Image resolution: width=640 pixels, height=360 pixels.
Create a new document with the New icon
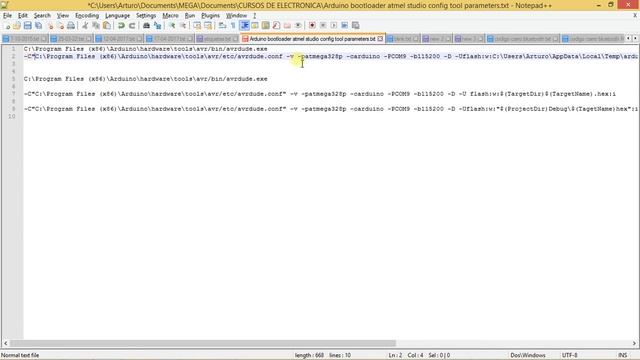click(x=7, y=26)
